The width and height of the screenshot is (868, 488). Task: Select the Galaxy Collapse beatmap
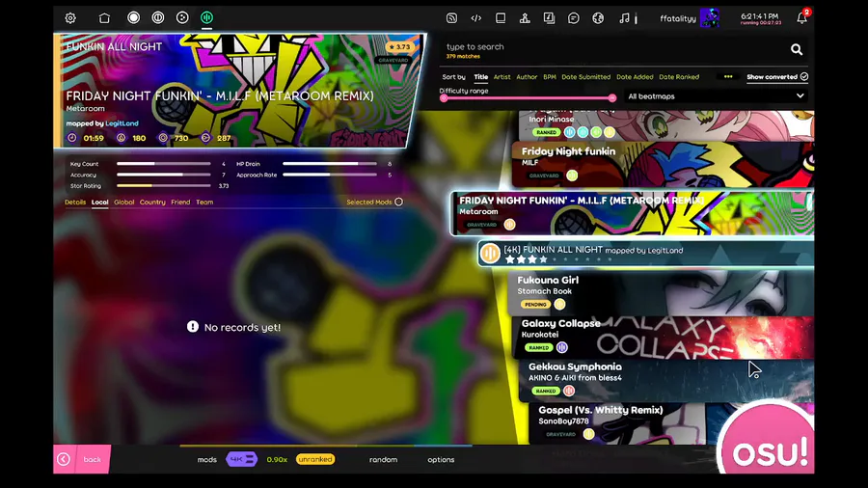[664, 337]
